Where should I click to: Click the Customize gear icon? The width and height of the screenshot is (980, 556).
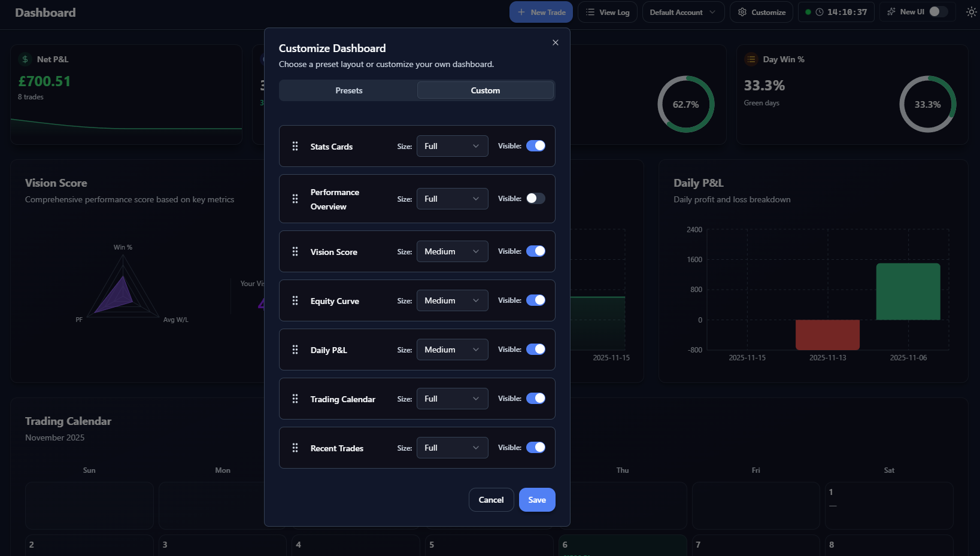pos(742,12)
